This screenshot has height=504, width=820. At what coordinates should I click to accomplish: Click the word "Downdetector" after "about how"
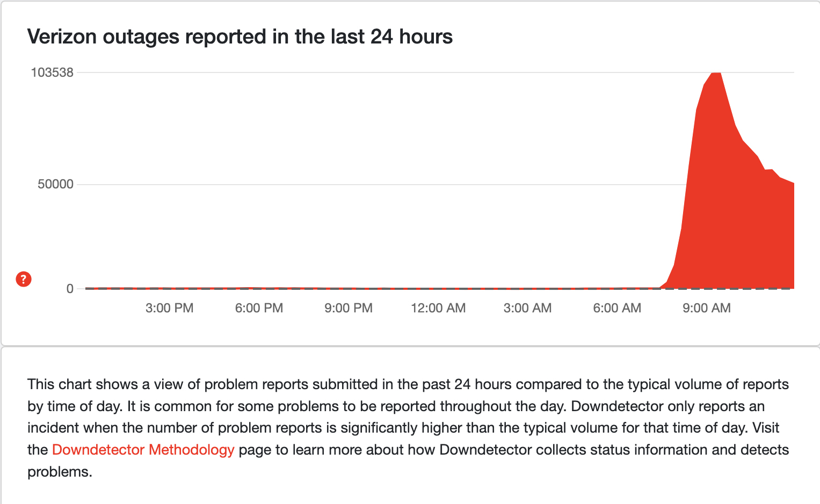pos(485,450)
